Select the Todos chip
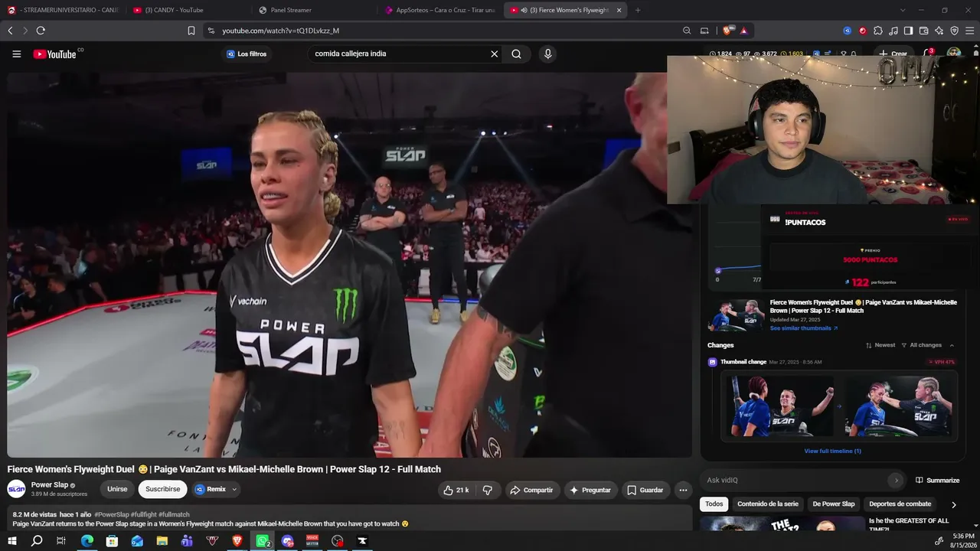 click(714, 504)
